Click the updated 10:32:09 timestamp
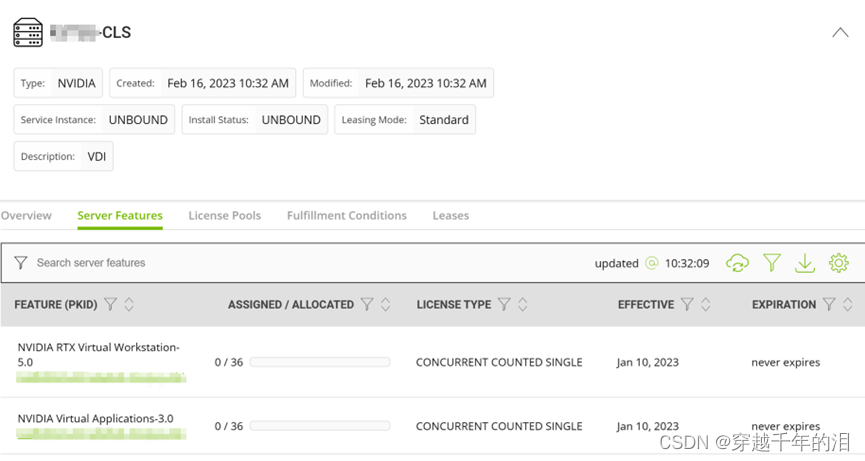 pos(687,264)
